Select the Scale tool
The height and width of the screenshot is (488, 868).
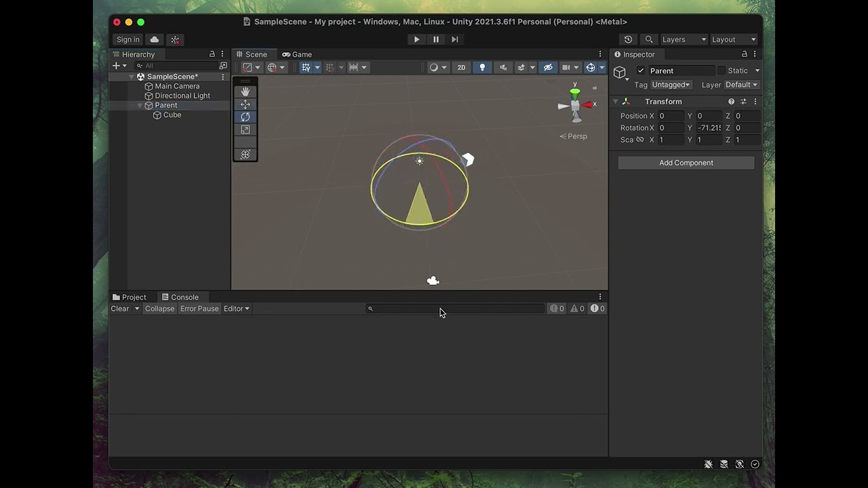245,129
